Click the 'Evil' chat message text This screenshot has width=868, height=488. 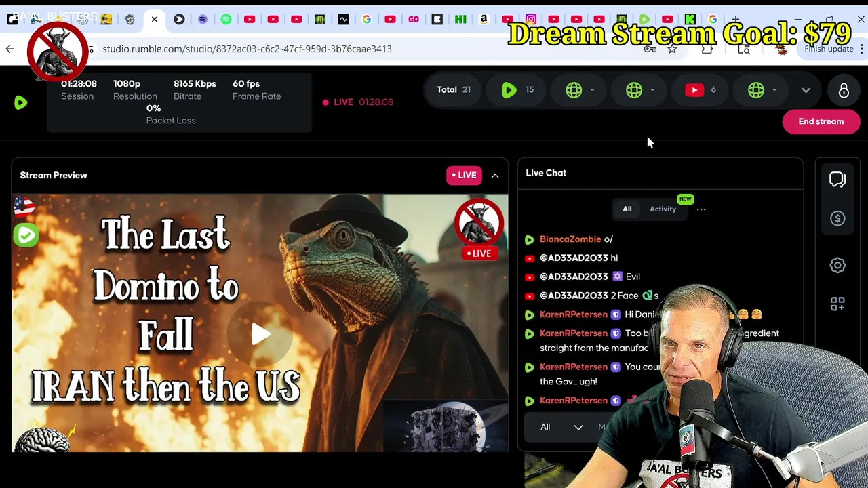(x=633, y=277)
